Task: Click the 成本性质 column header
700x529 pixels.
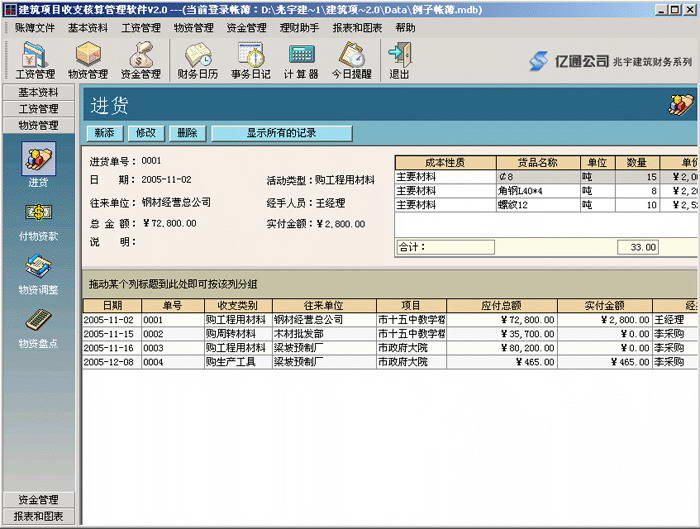Action: [446, 162]
